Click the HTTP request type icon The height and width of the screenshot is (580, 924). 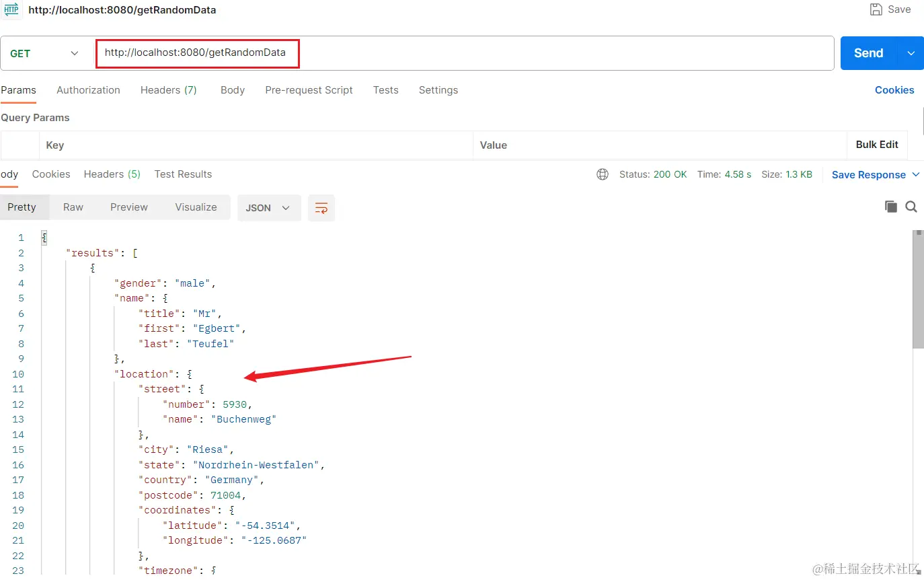click(11, 9)
